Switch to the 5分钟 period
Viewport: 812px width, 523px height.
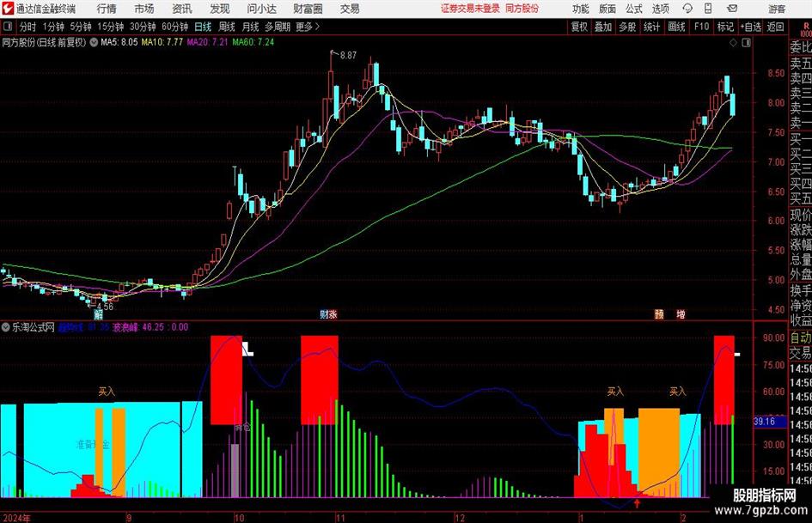click(x=80, y=27)
